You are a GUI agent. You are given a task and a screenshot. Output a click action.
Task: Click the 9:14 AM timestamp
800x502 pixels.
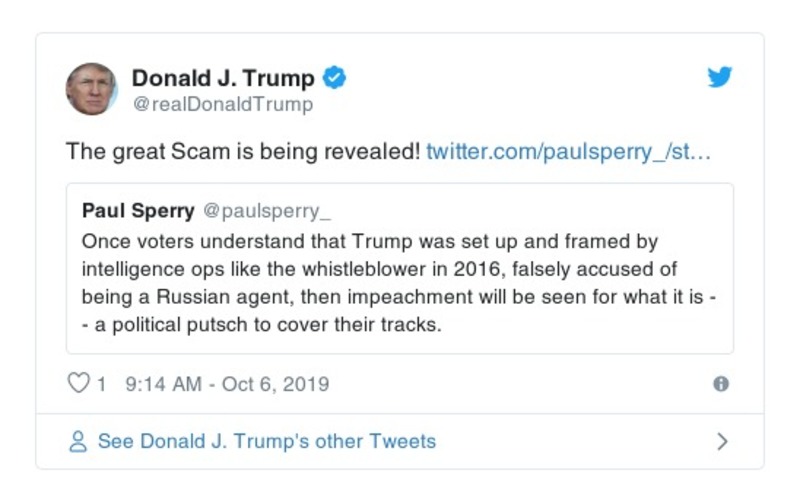tap(162, 384)
